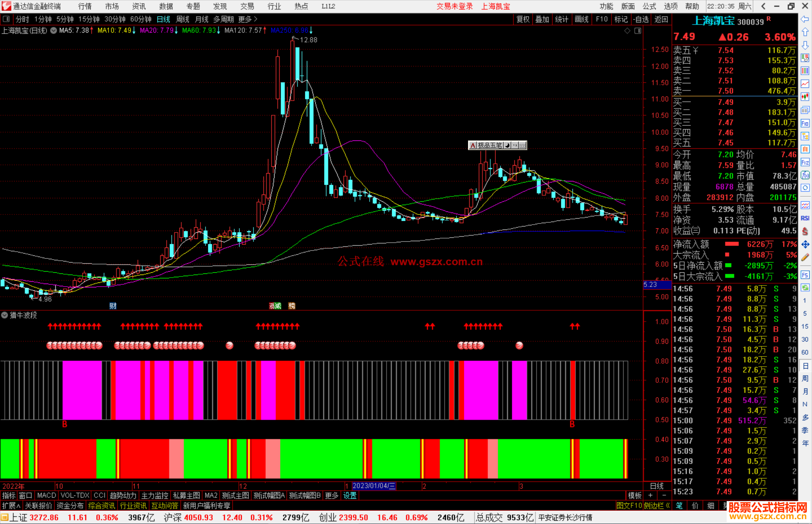Open the 行情 menu in title bar
Viewport: 812px width, 524px height.
point(85,6)
